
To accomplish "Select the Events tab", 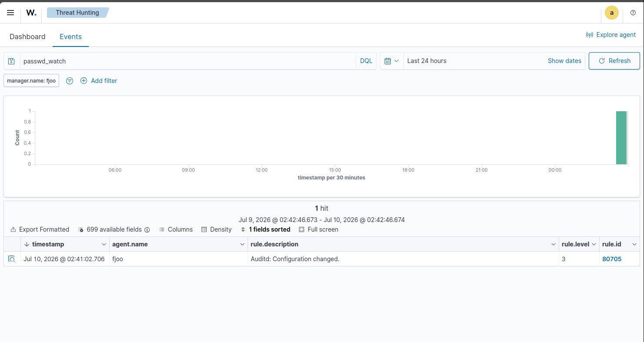I will (70, 37).
